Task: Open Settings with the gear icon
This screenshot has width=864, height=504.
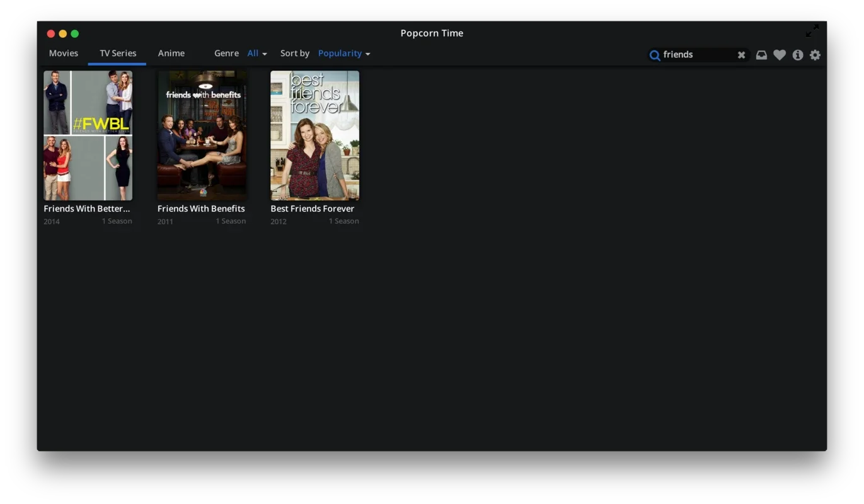Action: [815, 55]
